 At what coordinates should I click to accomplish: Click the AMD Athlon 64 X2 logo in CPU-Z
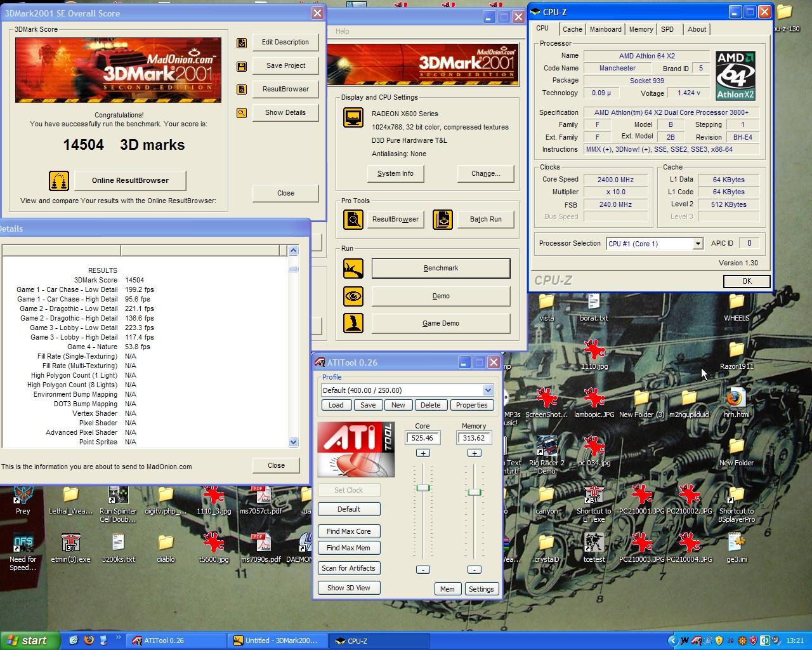735,76
